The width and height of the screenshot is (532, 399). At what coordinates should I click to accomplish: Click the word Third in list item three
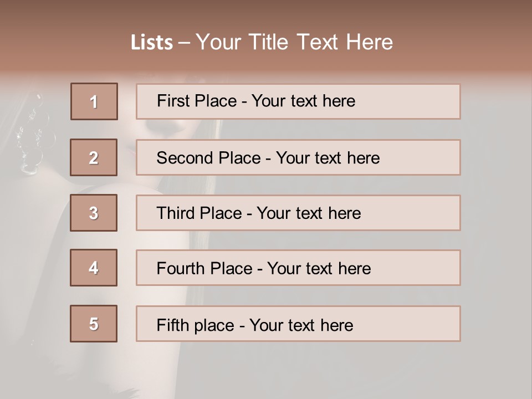176,213
